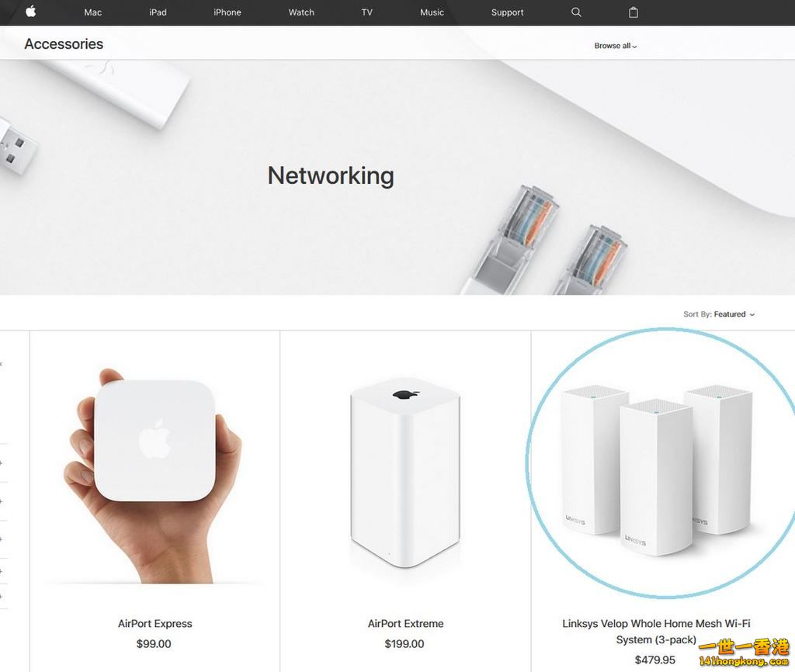Expand the Browse all dropdown

[x=616, y=46]
